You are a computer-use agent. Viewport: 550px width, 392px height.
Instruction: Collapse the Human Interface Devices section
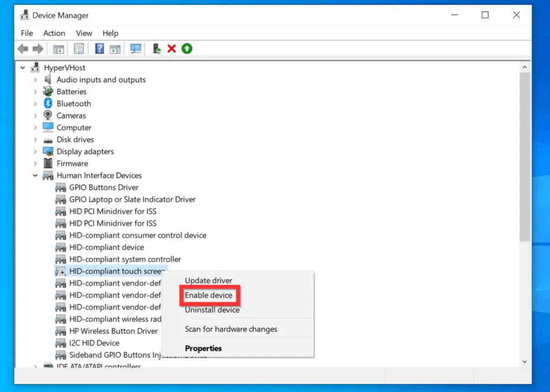click(35, 175)
